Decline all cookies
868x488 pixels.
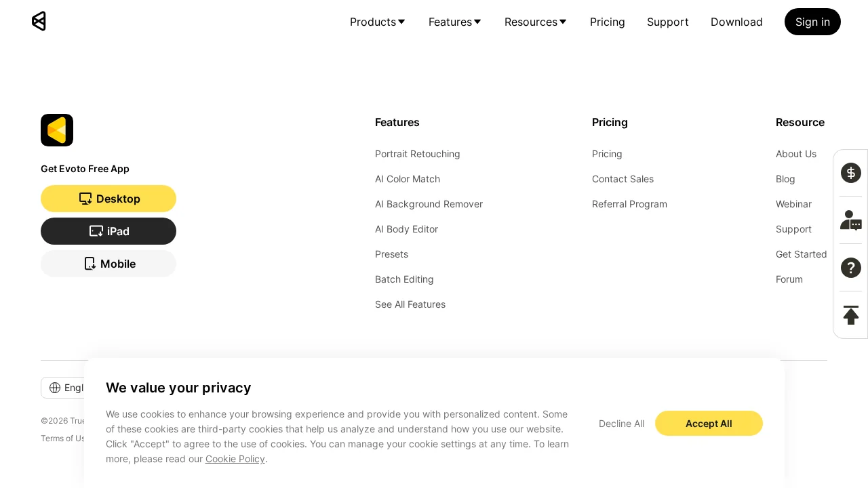[x=621, y=424]
